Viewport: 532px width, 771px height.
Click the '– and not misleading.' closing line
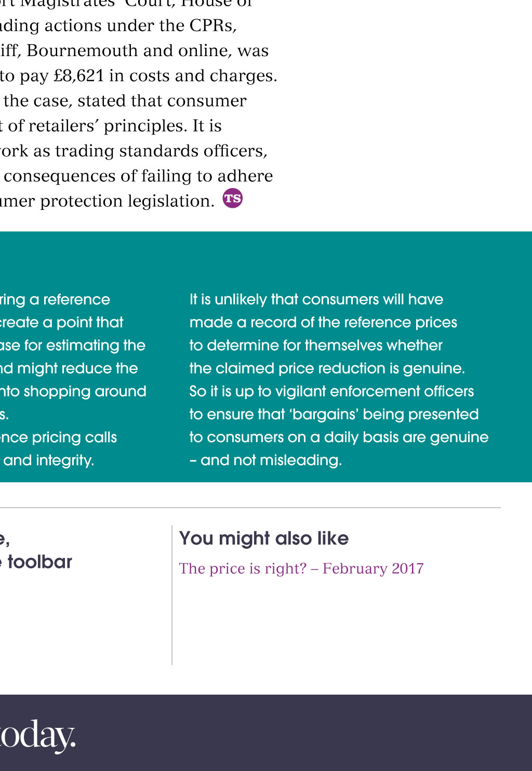point(265,460)
